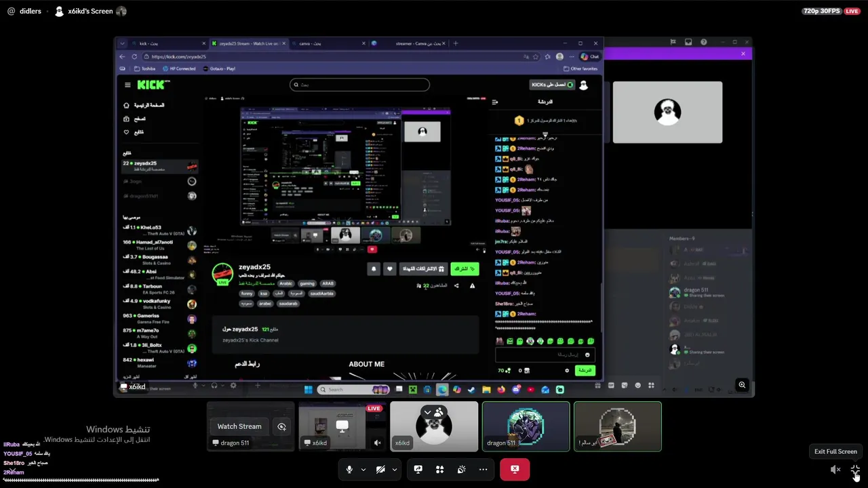Click the x6ikd's Screen title
868x488 pixels.
(90, 11)
